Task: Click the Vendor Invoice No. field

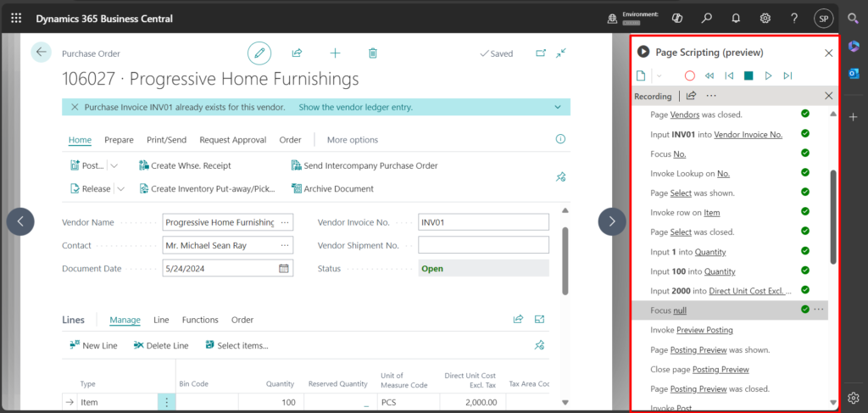Action: [483, 222]
